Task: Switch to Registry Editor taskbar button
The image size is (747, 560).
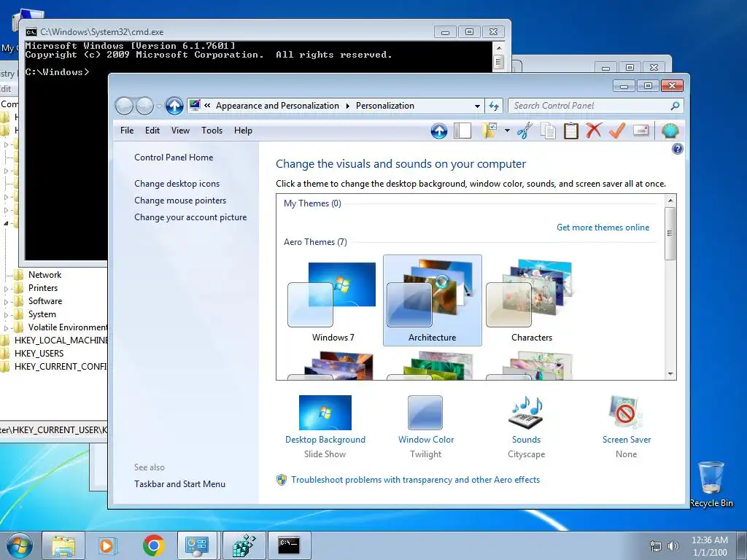Action: pyautogui.click(x=244, y=545)
